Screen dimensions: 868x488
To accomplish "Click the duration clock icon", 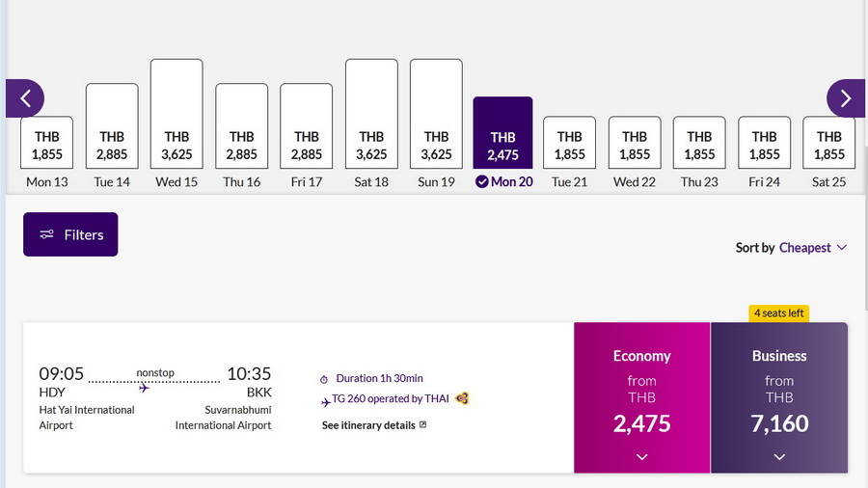I will 324,379.
